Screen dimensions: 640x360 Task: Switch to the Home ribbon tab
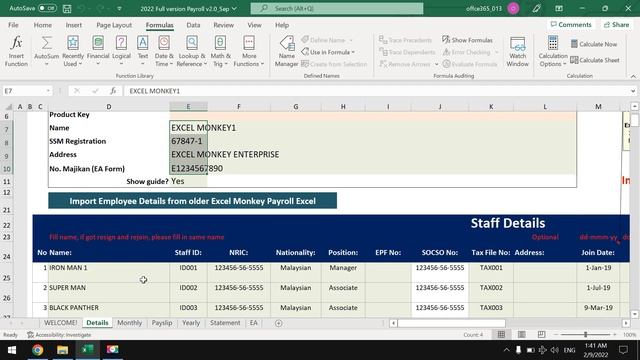(x=42, y=25)
